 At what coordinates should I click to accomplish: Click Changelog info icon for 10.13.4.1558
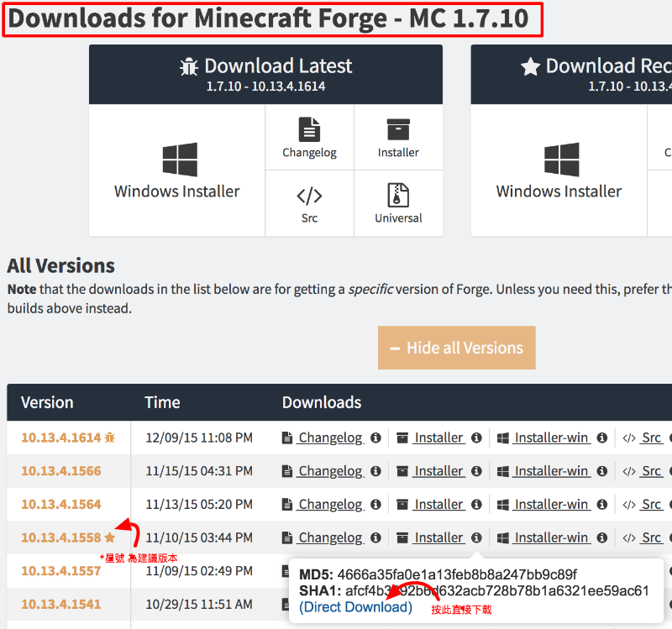375,537
